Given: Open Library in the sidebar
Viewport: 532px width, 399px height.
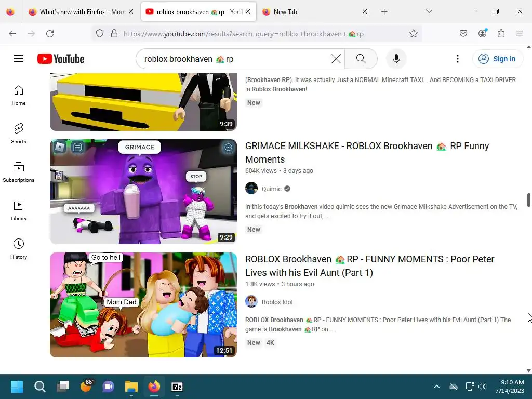Looking at the screenshot, I should 19,210.
